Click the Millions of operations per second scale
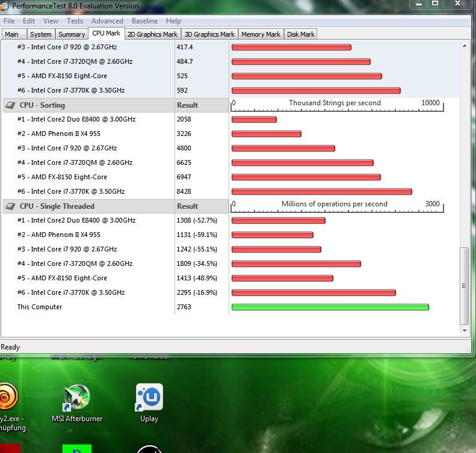The width and height of the screenshot is (476, 453). point(337,206)
